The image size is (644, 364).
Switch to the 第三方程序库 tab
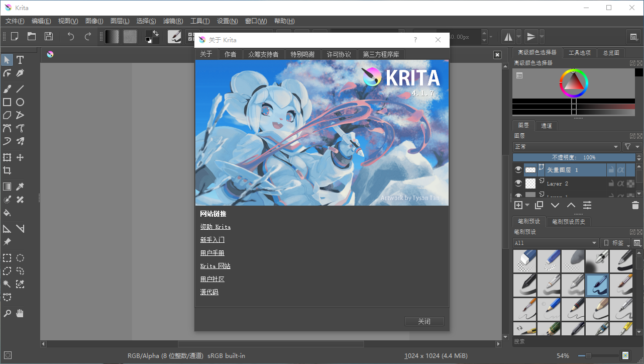(x=381, y=54)
